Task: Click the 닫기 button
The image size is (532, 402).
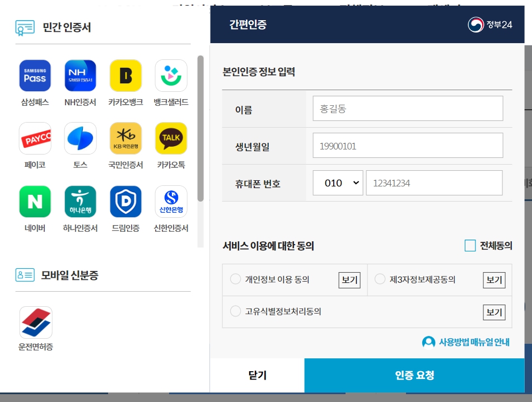Action: (257, 375)
